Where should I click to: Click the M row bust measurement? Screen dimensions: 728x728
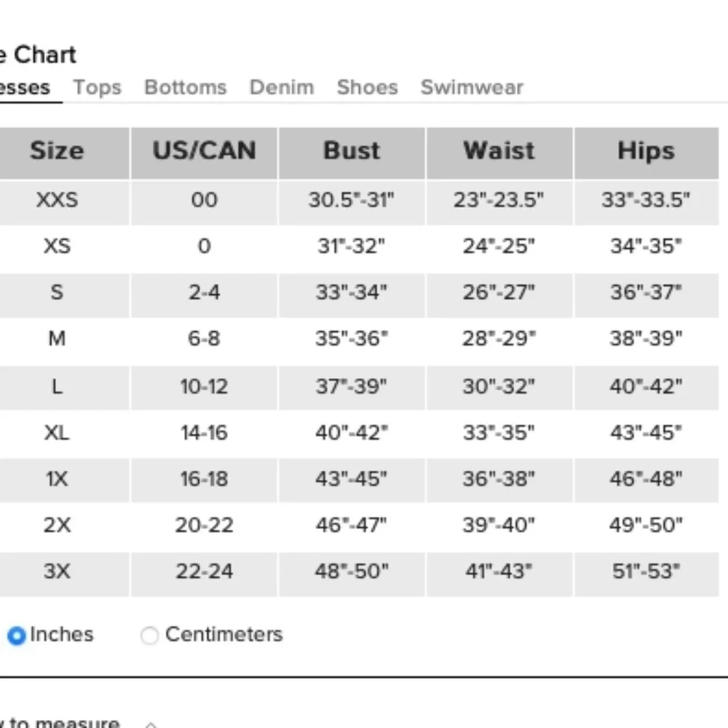point(352,339)
